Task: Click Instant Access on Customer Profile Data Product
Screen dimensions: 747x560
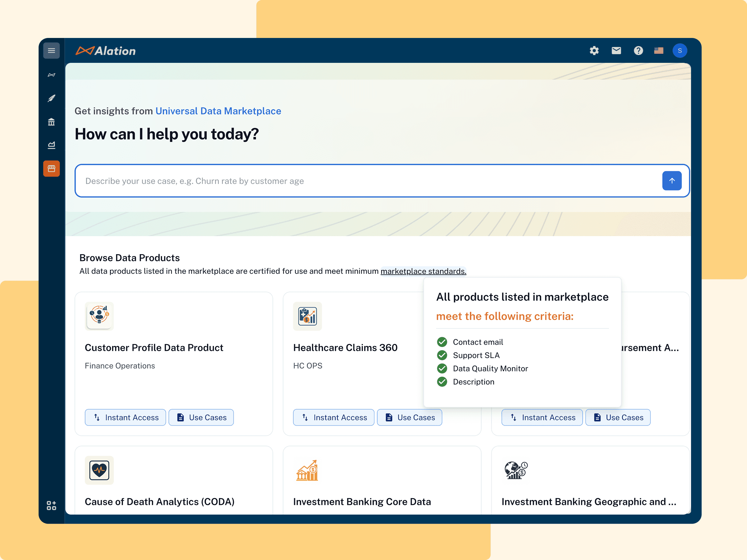Action: coord(125,417)
